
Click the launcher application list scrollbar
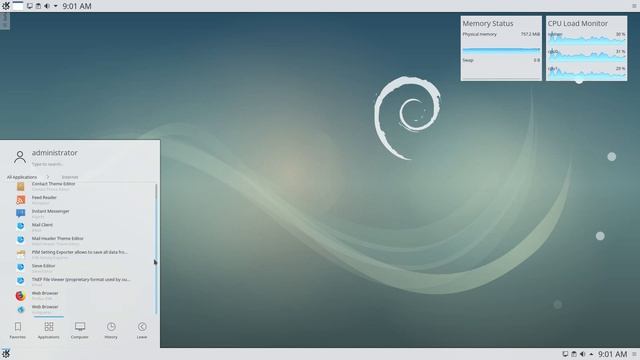(156, 249)
